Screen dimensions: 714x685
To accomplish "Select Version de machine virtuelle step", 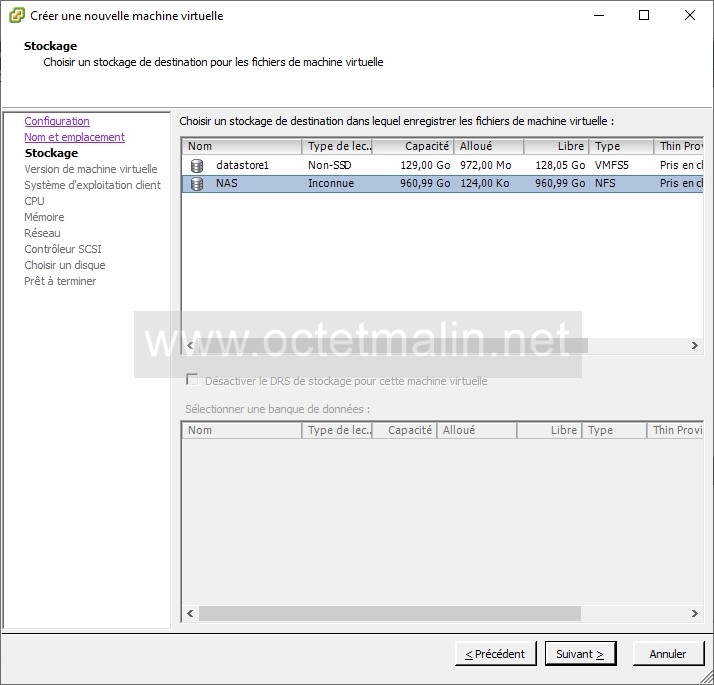I will click(x=91, y=169).
